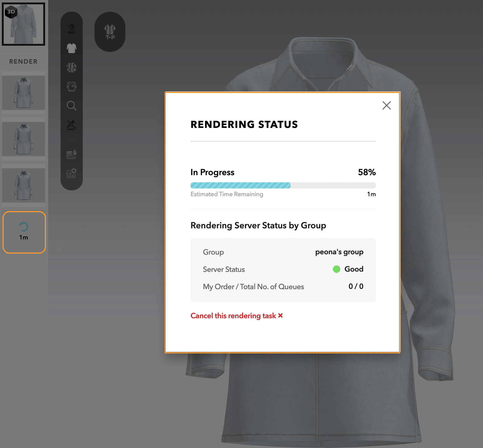Image resolution: width=483 pixels, height=448 pixels.
Task: Click the rendering progress bar
Action: (283, 185)
